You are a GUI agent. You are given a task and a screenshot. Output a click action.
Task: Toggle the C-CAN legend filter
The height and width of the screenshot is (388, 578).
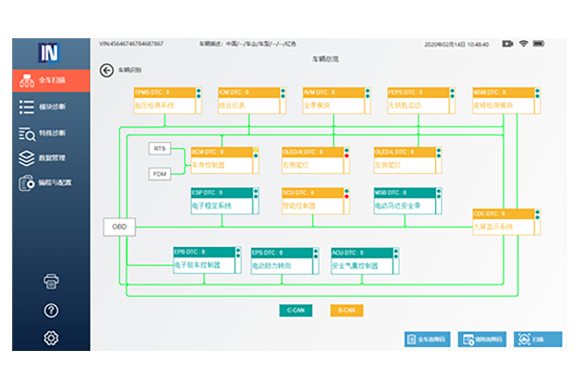296,310
